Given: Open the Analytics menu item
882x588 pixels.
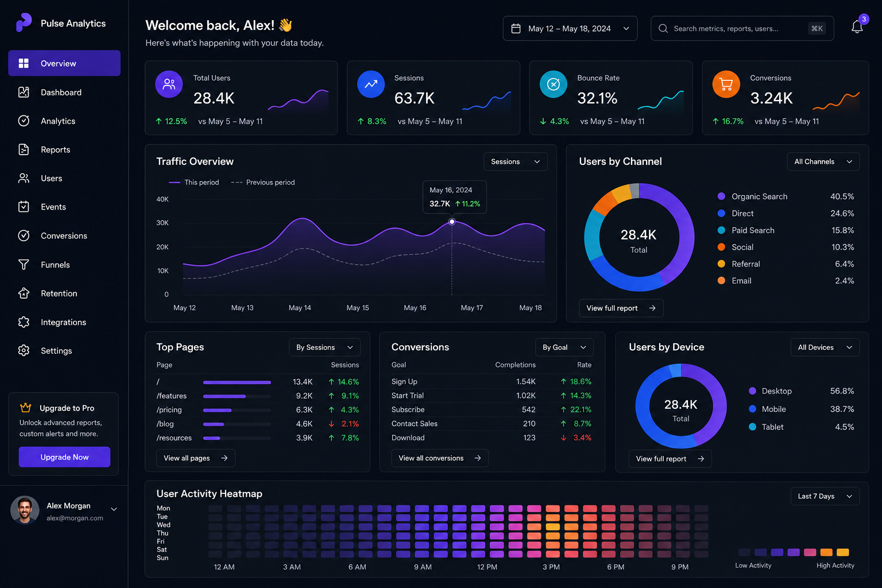Looking at the screenshot, I should click(64, 121).
